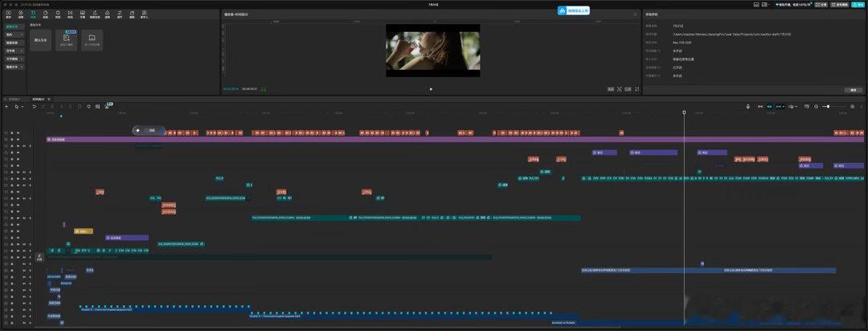Open the Templates library tab
Image resolution: width=868 pixels, height=331 pixels.
point(132,14)
